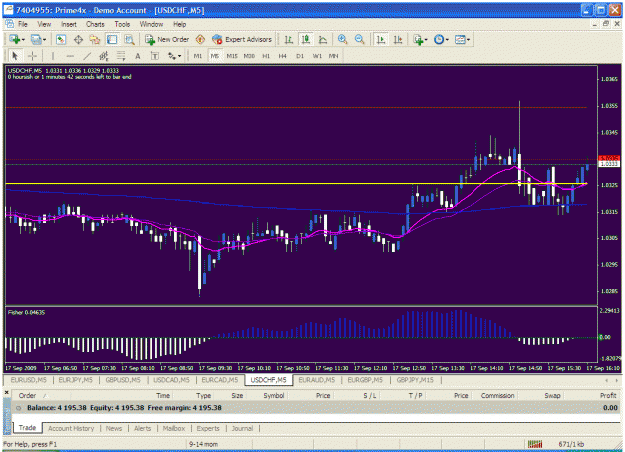Image resolution: width=625 pixels, height=452 pixels.
Task: Open the Experts tab
Action: point(208,428)
